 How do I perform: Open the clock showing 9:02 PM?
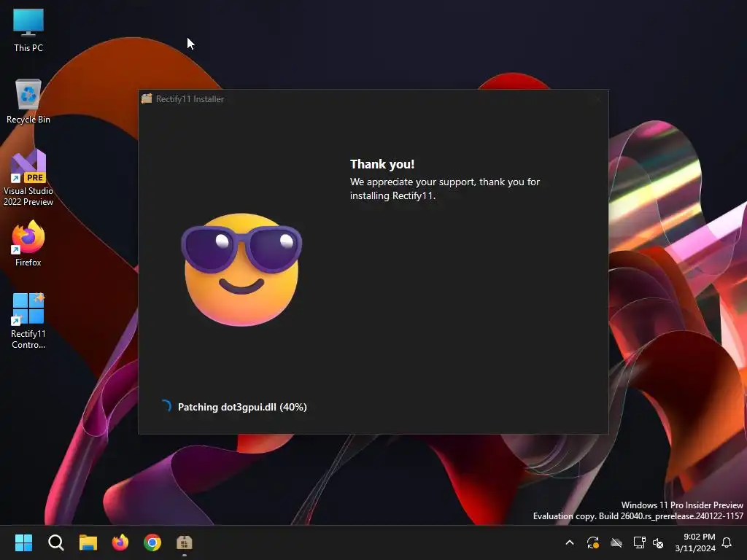click(695, 542)
